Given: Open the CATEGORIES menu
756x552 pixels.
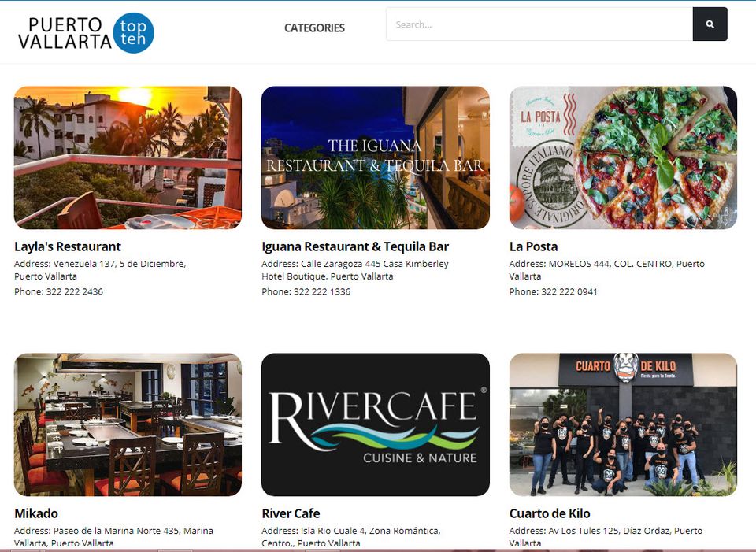Looking at the screenshot, I should (x=314, y=28).
